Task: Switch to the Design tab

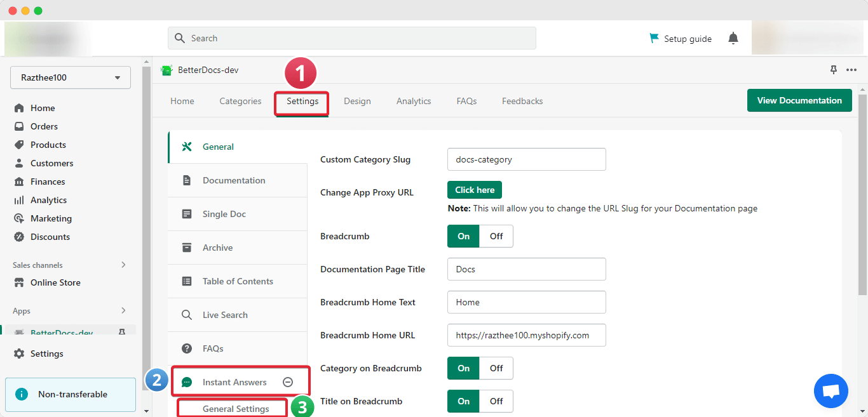Action: (357, 101)
